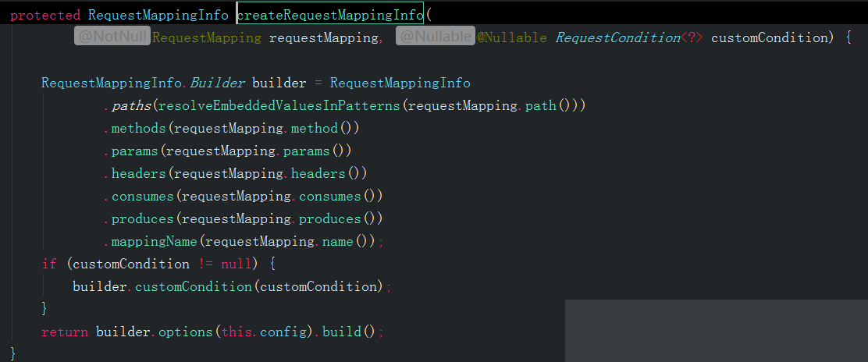Click the highlighted createRequestMappingInfo method name
Screen dimensions: 868x362
(x=329, y=14)
